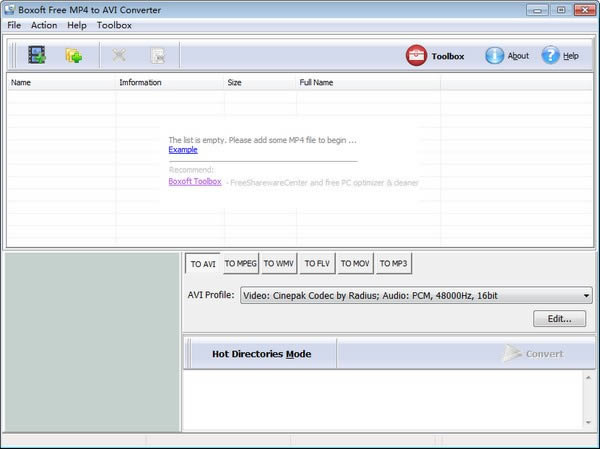600x449 pixels.
Task: Click the Edit... button
Action: (x=559, y=318)
